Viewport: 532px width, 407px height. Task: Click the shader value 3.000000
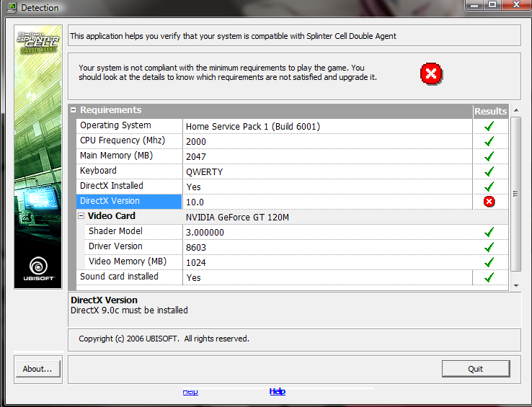(x=205, y=233)
